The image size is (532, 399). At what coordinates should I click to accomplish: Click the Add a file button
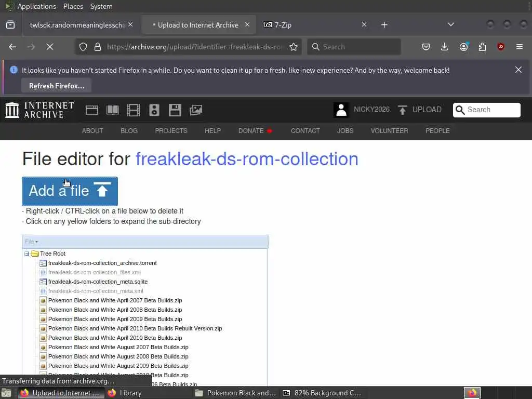tap(70, 191)
